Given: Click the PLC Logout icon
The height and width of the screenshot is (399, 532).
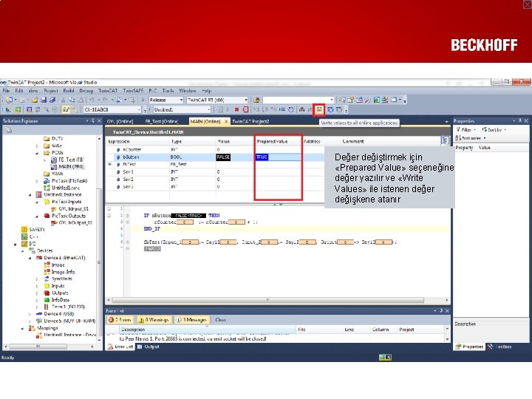Looking at the screenshot, I should click(245, 109).
